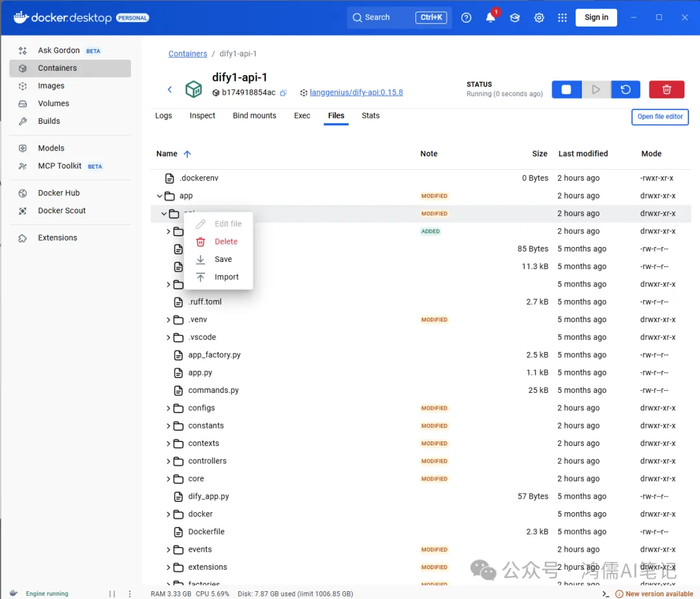Switch to the Inspect tab
Screen dimensions: 700x599
pos(202,115)
